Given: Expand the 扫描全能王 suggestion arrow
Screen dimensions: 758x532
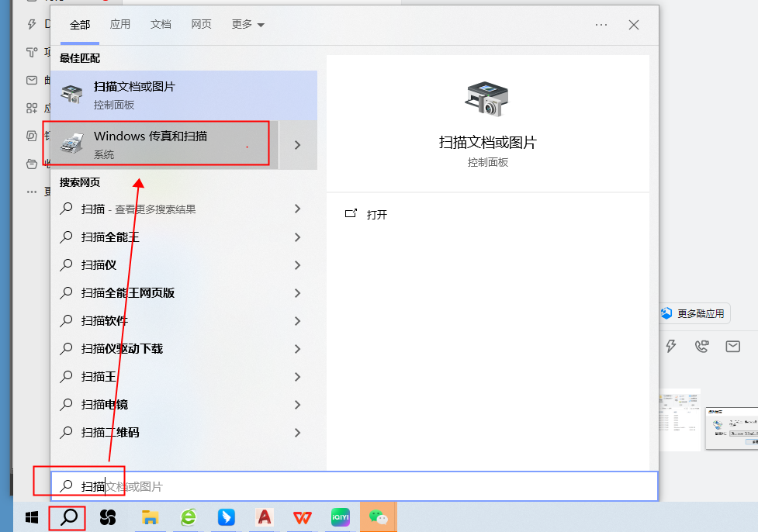Looking at the screenshot, I should point(297,237).
